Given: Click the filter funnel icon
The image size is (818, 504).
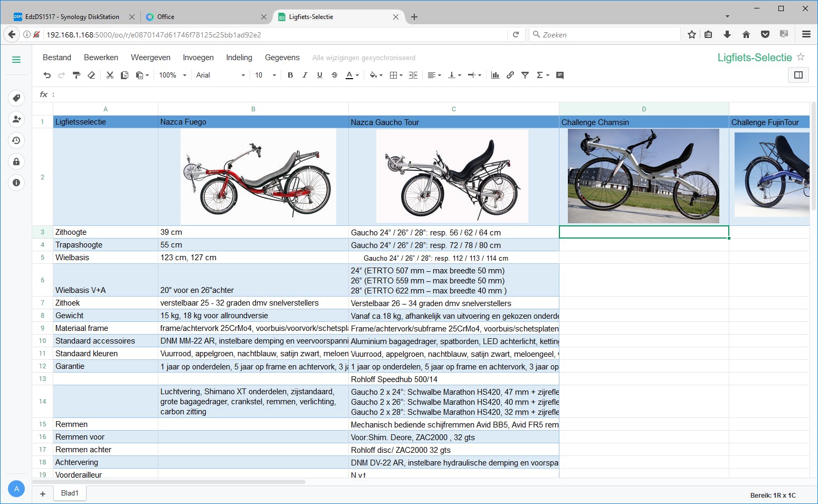Looking at the screenshot, I should pyautogui.click(x=525, y=75).
